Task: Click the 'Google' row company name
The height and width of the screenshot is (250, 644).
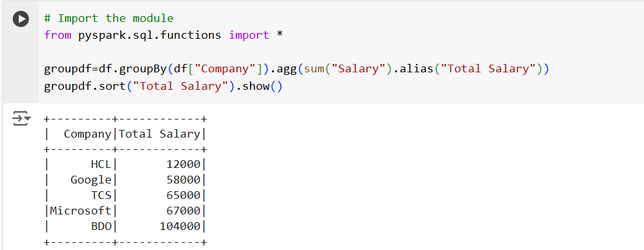Action: coord(91,180)
